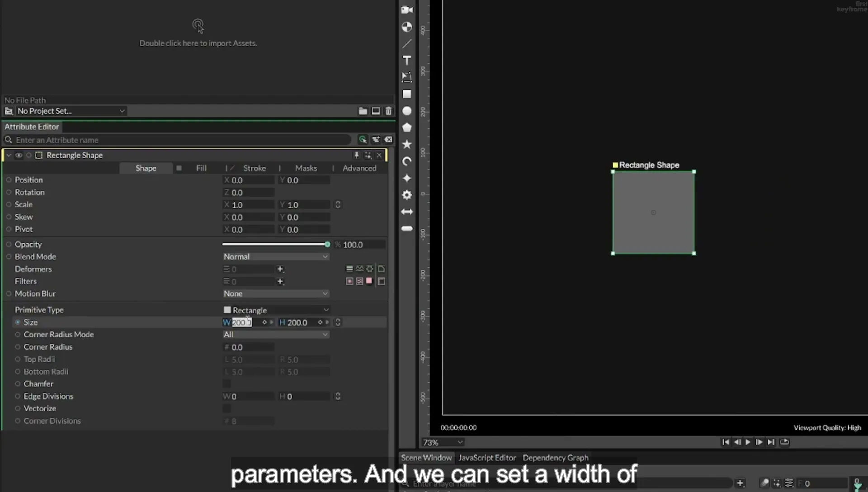Toggle the Opacity keyframe circle
868x492 pixels.
[x=9, y=245]
